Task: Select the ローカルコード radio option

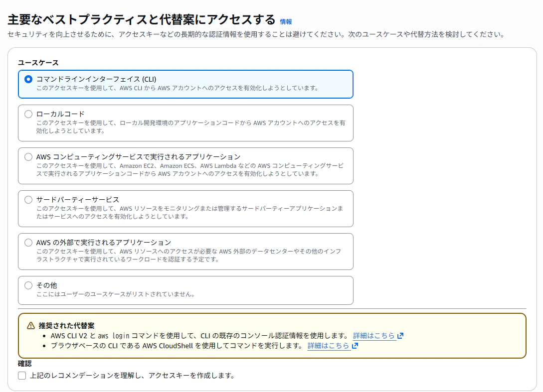Action: (x=28, y=114)
